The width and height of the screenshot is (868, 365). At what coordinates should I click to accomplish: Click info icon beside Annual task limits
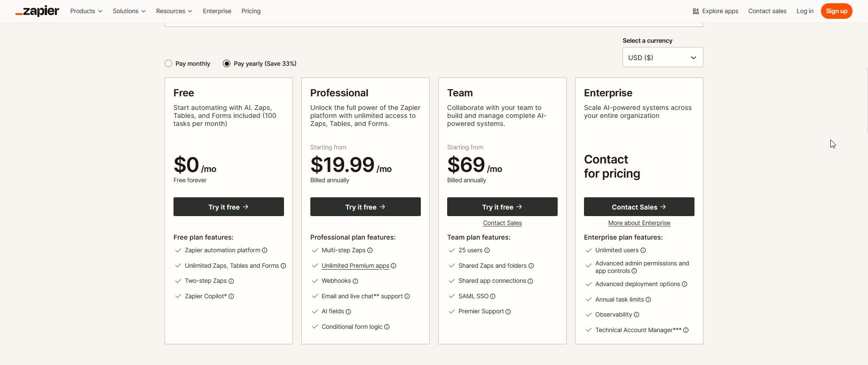(x=648, y=300)
